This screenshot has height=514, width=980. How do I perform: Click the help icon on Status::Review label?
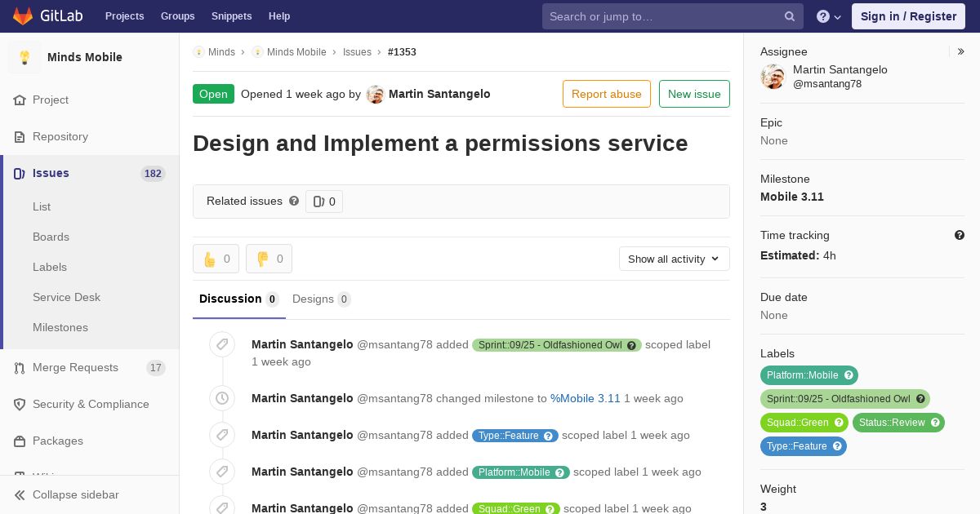pyautogui.click(x=935, y=423)
